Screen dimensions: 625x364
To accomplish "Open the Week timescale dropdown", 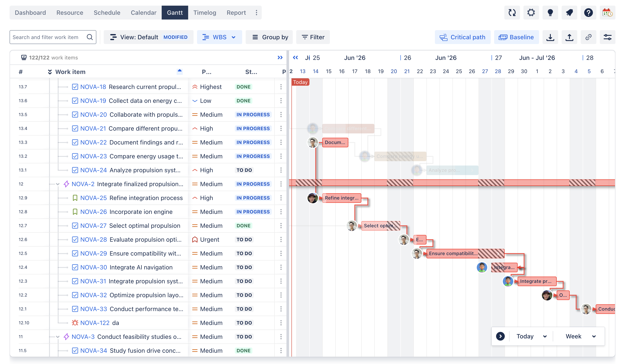I will (581, 336).
